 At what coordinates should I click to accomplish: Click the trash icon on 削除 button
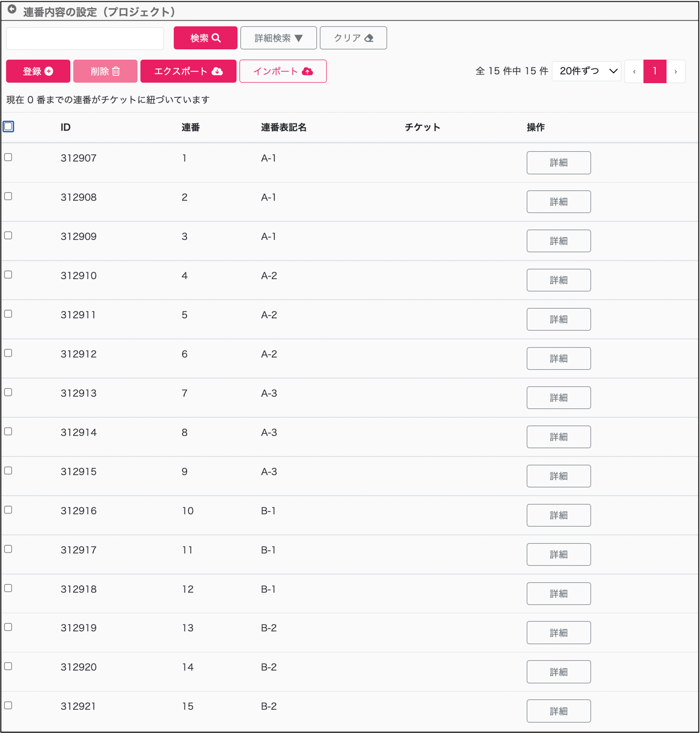coord(116,71)
